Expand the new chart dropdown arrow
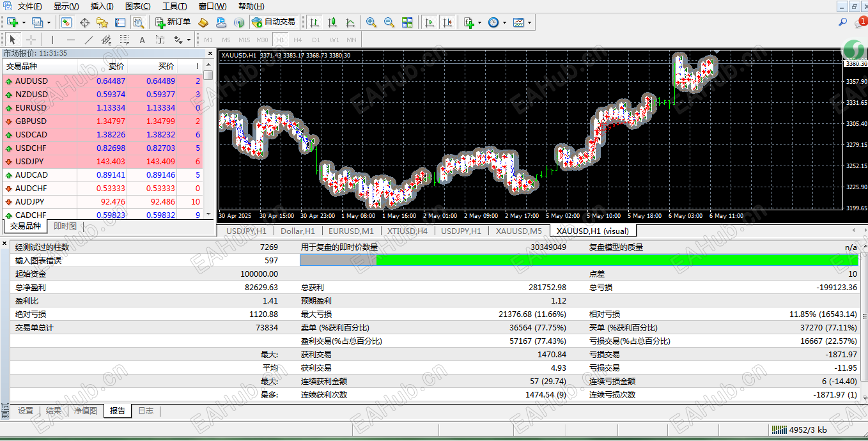Screen dimensions: 868x441 pyautogui.click(x=24, y=22)
